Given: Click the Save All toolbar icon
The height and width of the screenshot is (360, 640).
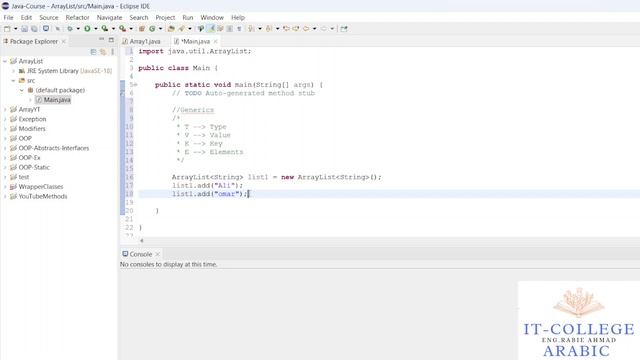Looking at the screenshot, I should 34,29.
